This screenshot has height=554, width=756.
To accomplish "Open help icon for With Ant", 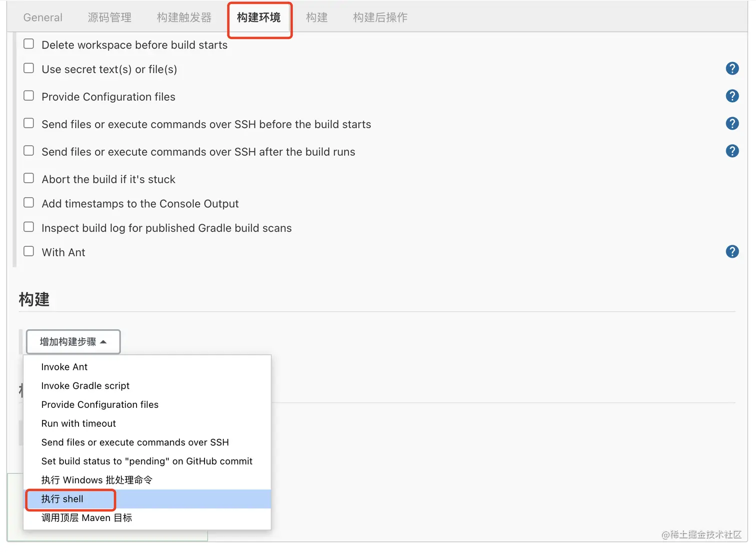I will coord(732,252).
